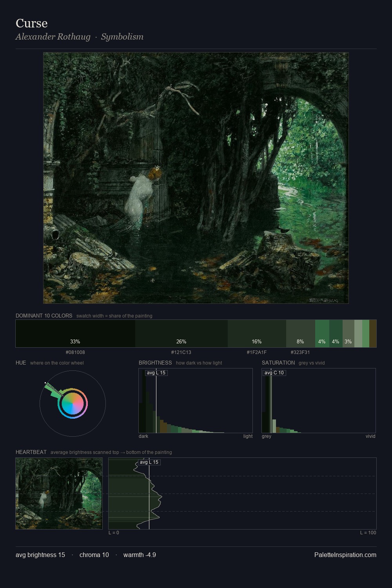Click hex label '#1F2A1F'

point(257,352)
